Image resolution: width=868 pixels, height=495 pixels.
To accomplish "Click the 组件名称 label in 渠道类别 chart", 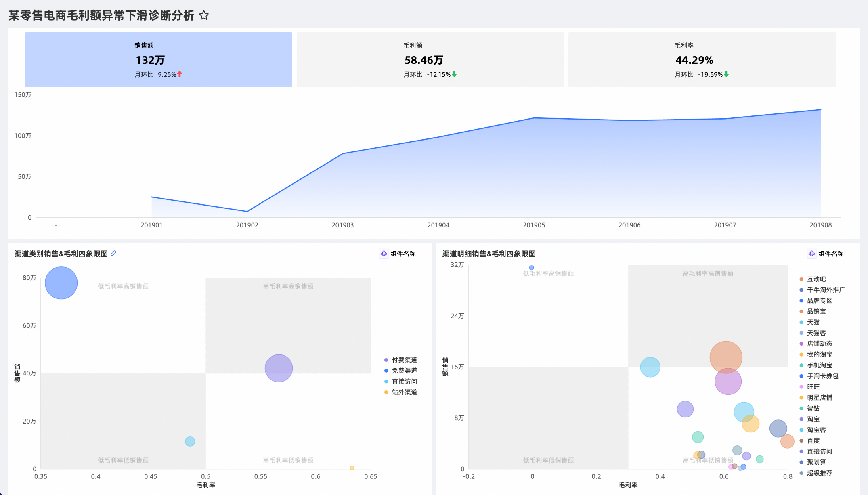I will click(x=403, y=254).
